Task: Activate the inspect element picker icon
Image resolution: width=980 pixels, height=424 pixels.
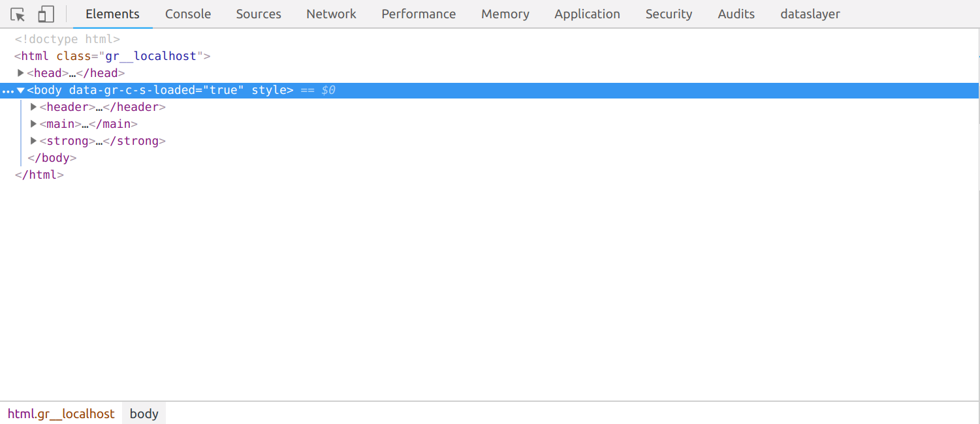Action: [18, 14]
